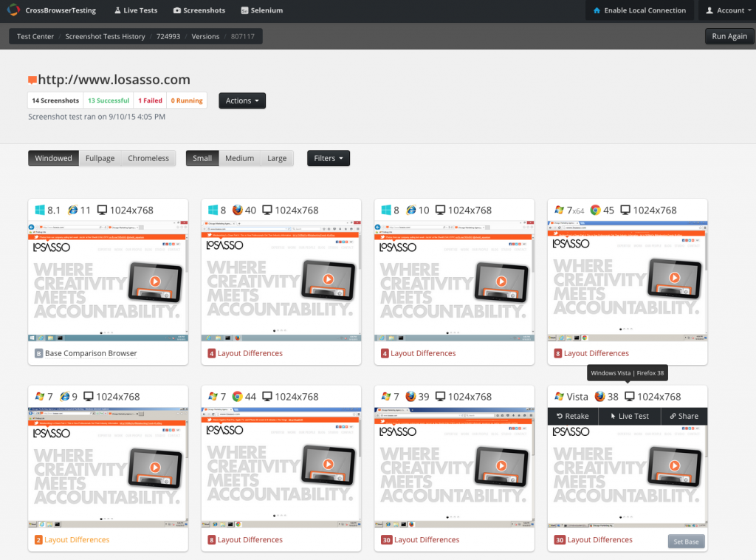Click the Set Base button
Viewport: 756px width, 560px height.
tap(686, 542)
